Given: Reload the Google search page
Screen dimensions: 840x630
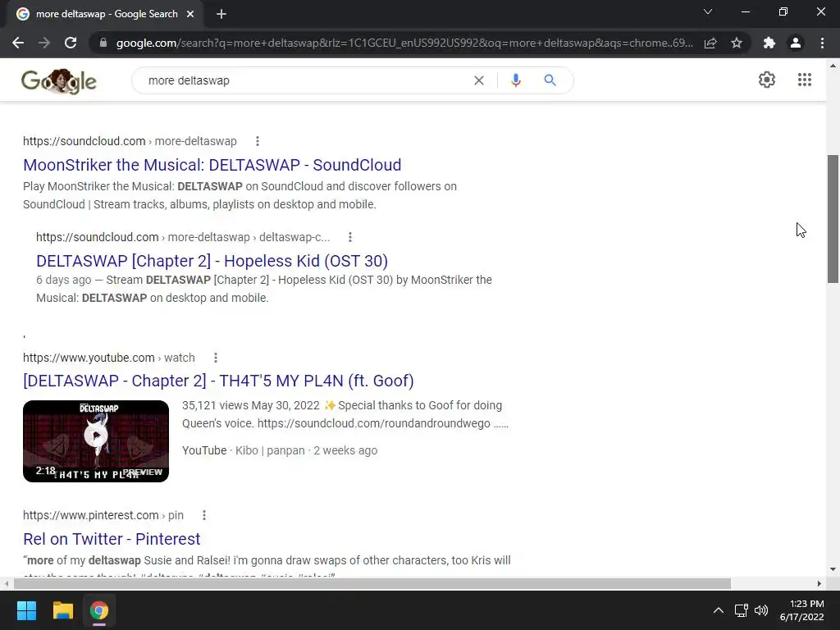Looking at the screenshot, I should tap(71, 43).
